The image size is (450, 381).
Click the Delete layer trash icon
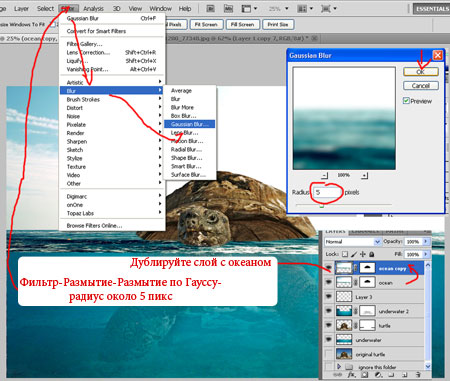tap(418, 375)
